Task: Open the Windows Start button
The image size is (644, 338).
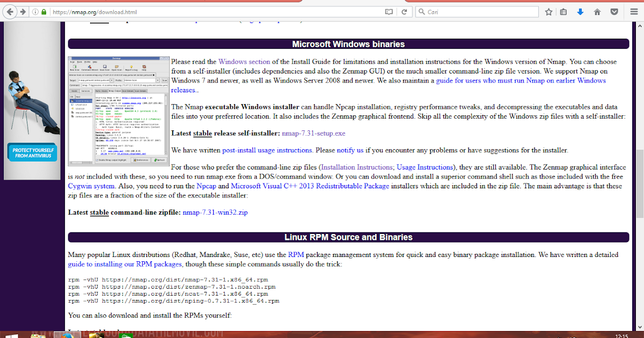Action: point(11,336)
